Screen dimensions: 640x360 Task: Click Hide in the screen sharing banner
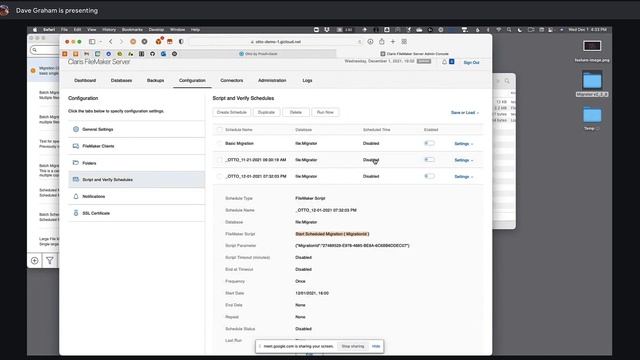coord(376,346)
